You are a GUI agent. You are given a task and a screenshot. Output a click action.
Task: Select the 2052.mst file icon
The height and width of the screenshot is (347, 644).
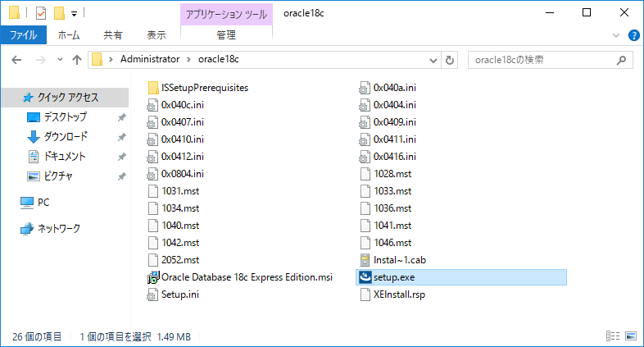pyautogui.click(x=152, y=260)
